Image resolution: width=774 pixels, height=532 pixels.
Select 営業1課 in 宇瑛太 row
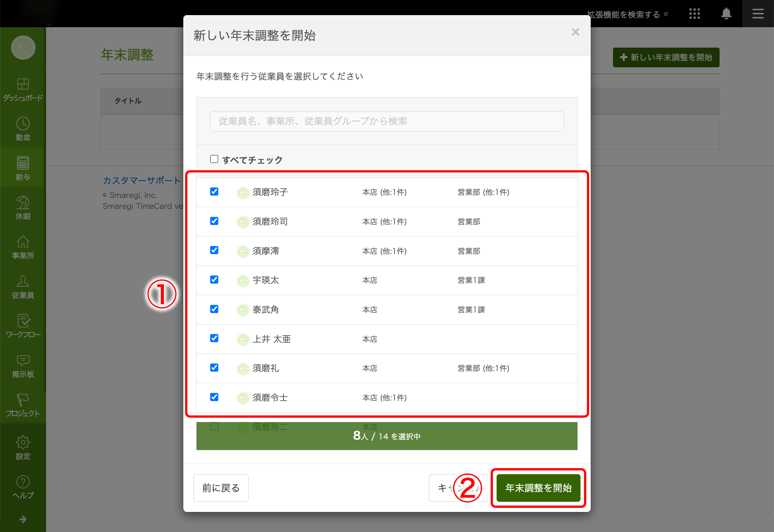click(x=471, y=280)
